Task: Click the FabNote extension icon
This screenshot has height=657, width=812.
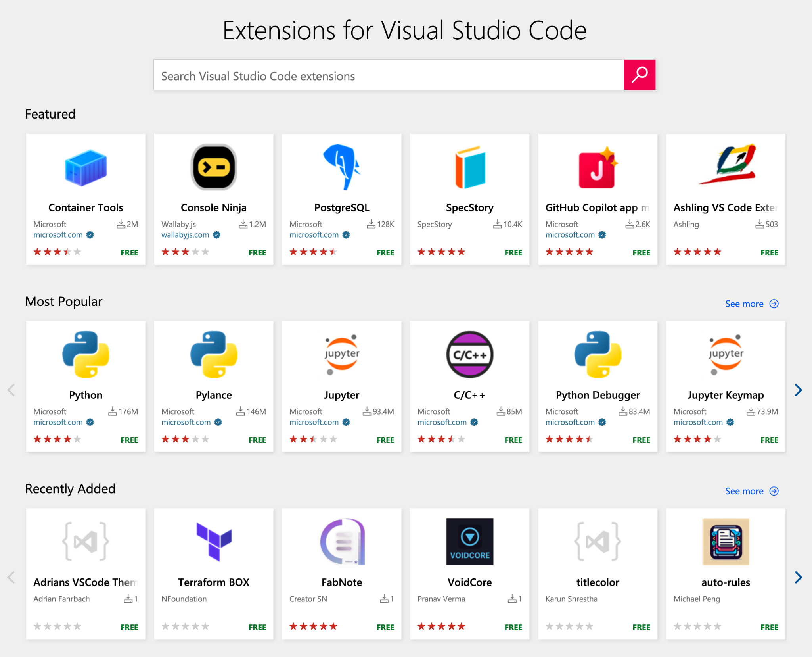Action: (341, 542)
